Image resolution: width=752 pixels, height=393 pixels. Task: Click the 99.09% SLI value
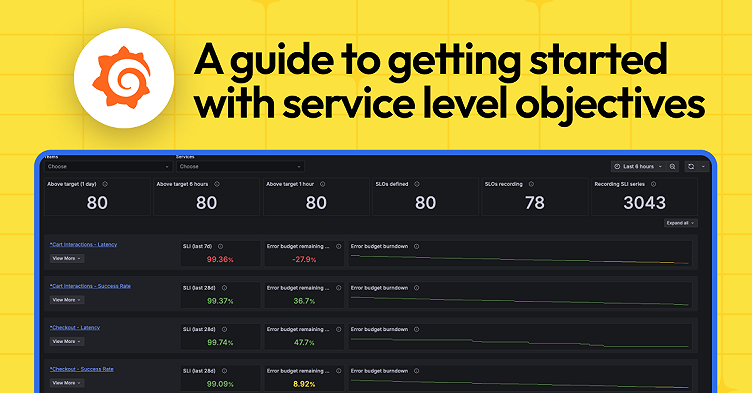220,384
